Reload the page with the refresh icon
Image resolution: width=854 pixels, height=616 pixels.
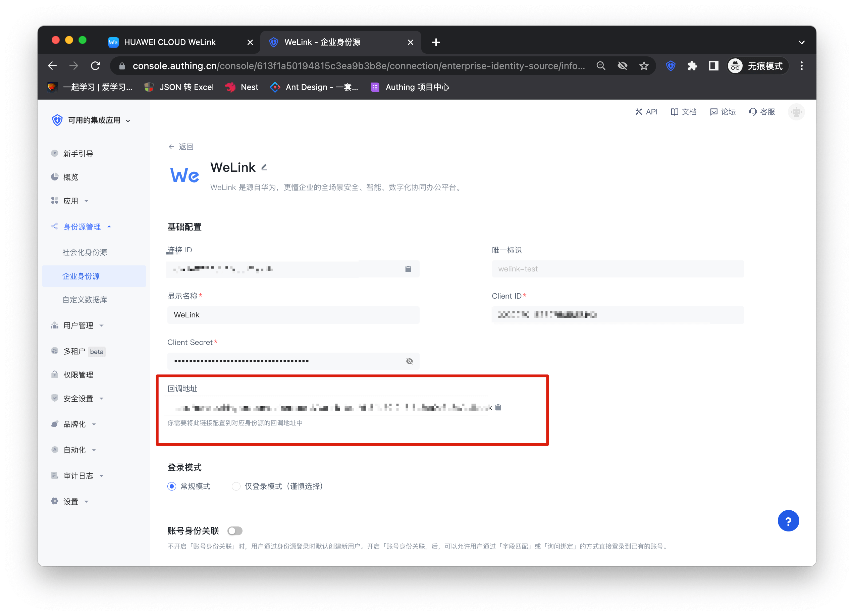point(96,66)
